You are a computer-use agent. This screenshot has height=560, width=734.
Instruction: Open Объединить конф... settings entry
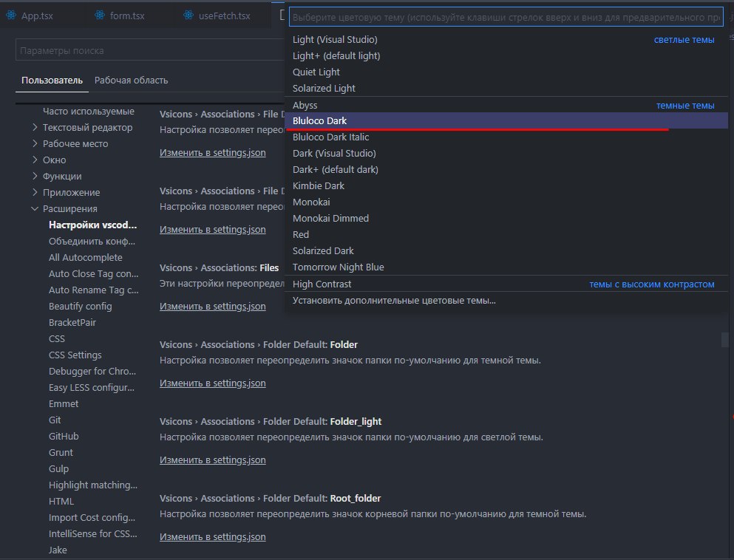[92, 242]
